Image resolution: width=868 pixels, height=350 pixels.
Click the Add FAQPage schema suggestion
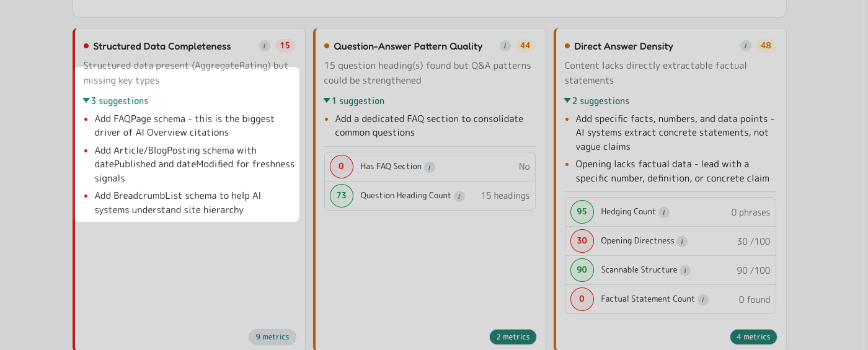tap(185, 126)
